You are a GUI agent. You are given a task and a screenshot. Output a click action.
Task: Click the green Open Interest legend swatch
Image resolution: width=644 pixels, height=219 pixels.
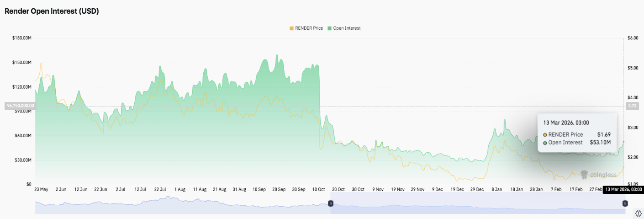point(330,28)
